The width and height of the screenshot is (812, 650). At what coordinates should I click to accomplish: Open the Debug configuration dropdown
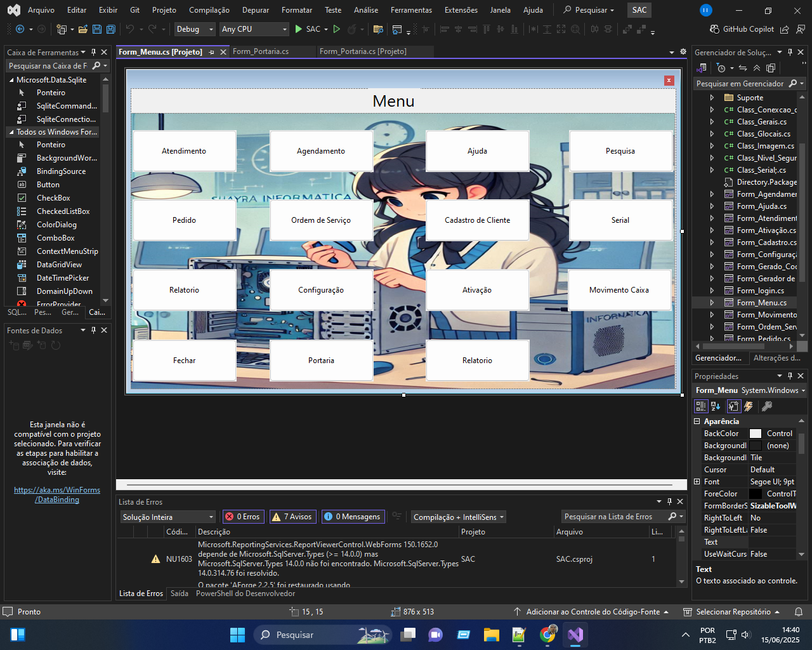(195, 29)
